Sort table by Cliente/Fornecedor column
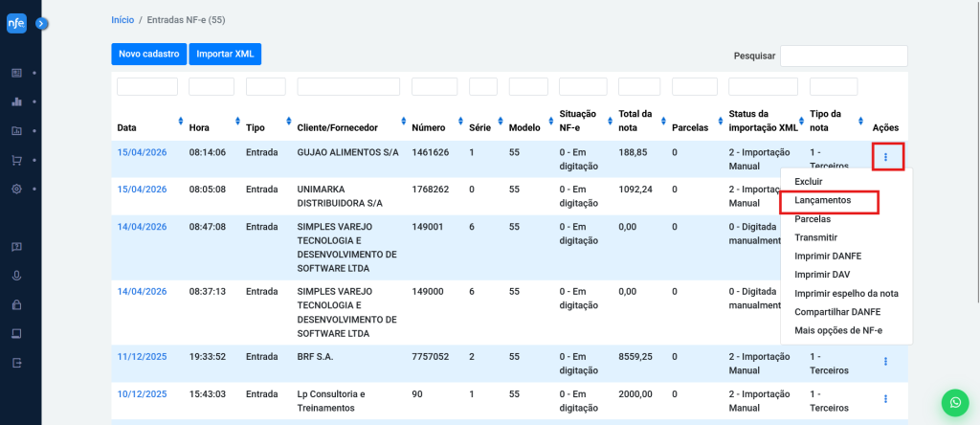This screenshot has width=980, height=425. tap(401, 121)
